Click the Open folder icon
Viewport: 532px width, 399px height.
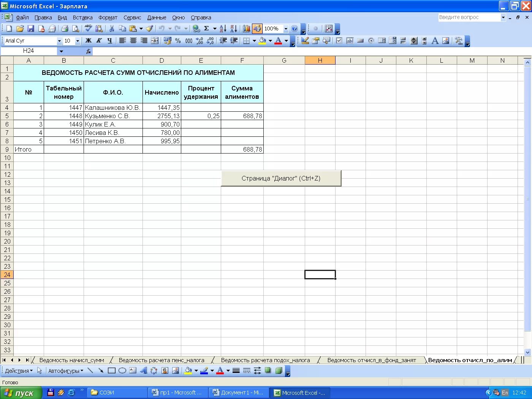point(20,28)
